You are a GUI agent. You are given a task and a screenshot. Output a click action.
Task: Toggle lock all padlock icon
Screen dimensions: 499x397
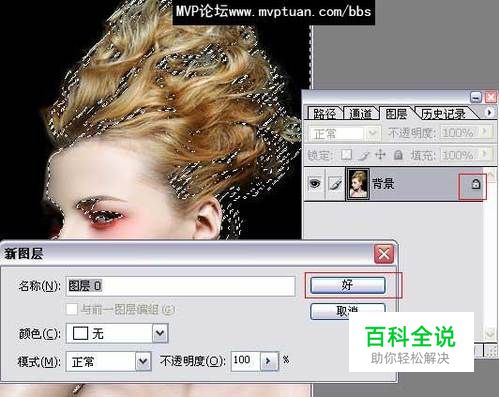(398, 155)
